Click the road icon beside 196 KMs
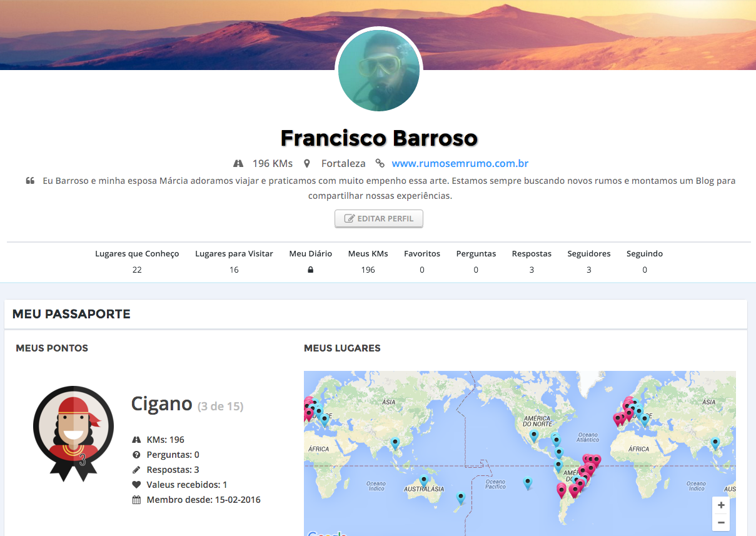 coord(238,164)
